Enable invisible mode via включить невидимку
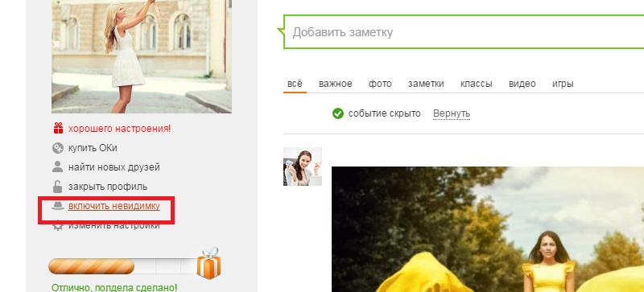Viewport: 644px width, 292px height. point(114,206)
